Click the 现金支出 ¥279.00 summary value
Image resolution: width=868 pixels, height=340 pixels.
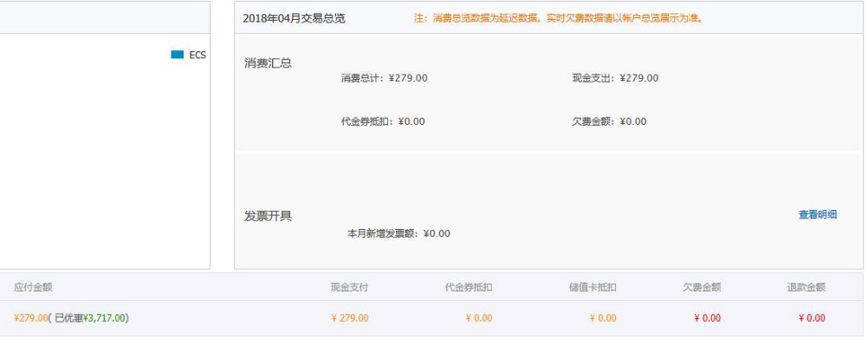(616, 78)
